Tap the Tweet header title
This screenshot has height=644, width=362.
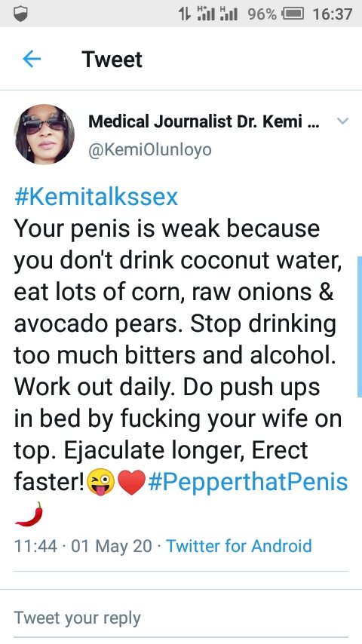click(x=112, y=60)
